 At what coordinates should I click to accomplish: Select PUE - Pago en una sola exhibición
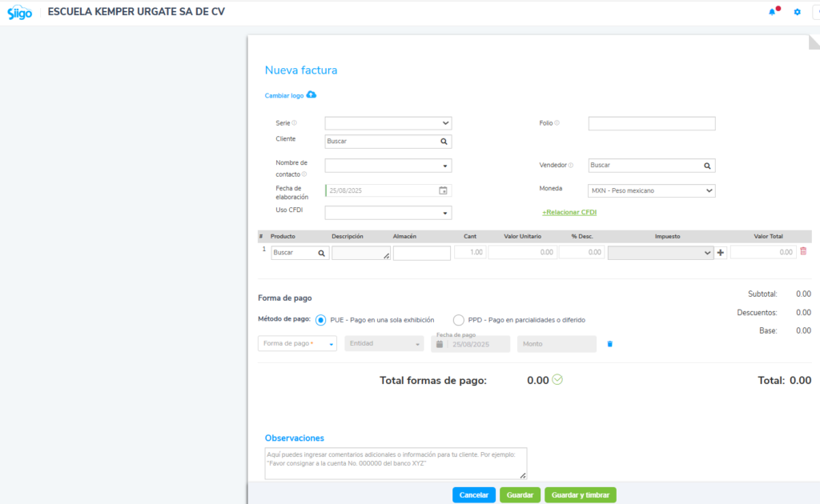[x=321, y=320]
